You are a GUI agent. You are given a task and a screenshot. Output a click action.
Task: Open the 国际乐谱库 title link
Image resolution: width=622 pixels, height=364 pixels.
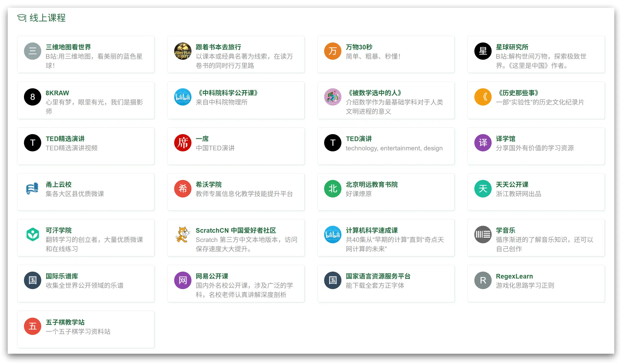[62, 276]
